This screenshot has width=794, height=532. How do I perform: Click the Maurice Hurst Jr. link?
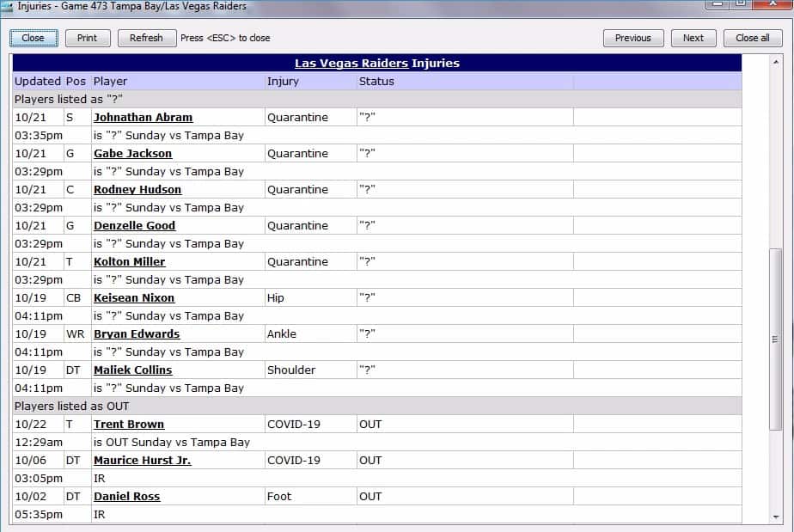pos(142,461)
